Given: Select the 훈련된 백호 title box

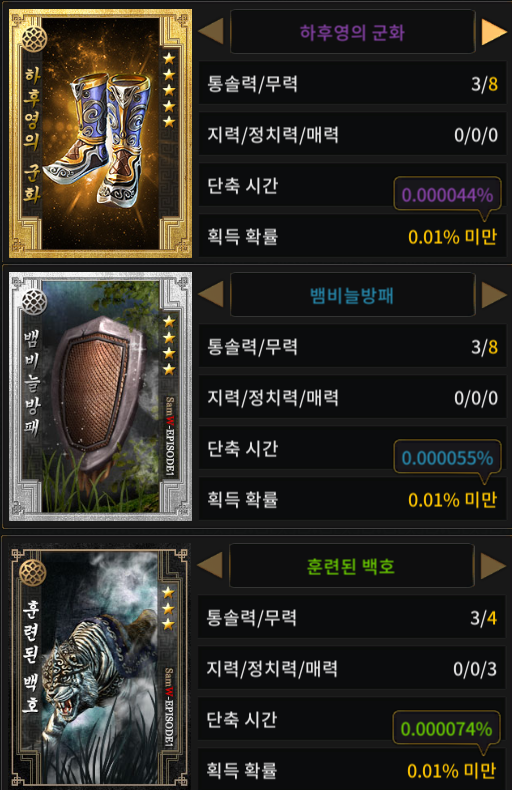Looking at the screenshot, I should 351,566.
